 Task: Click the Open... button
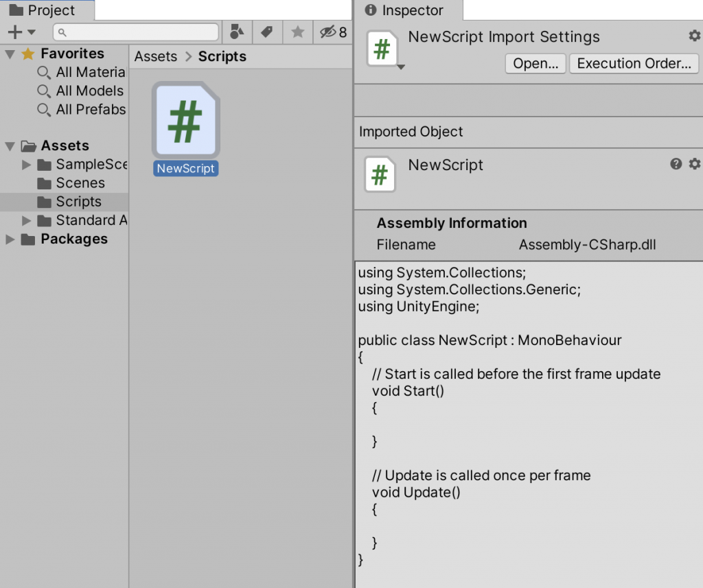535,64
